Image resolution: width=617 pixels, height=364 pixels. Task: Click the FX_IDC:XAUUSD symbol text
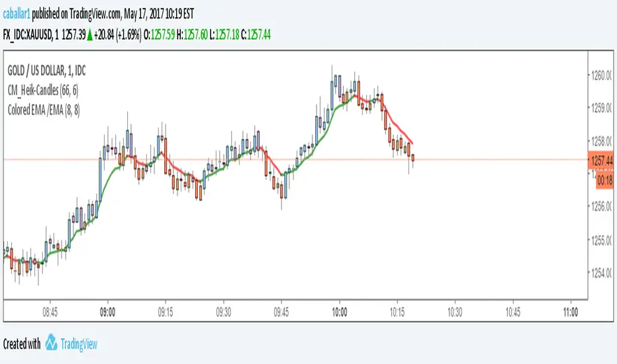pos(28,34)
